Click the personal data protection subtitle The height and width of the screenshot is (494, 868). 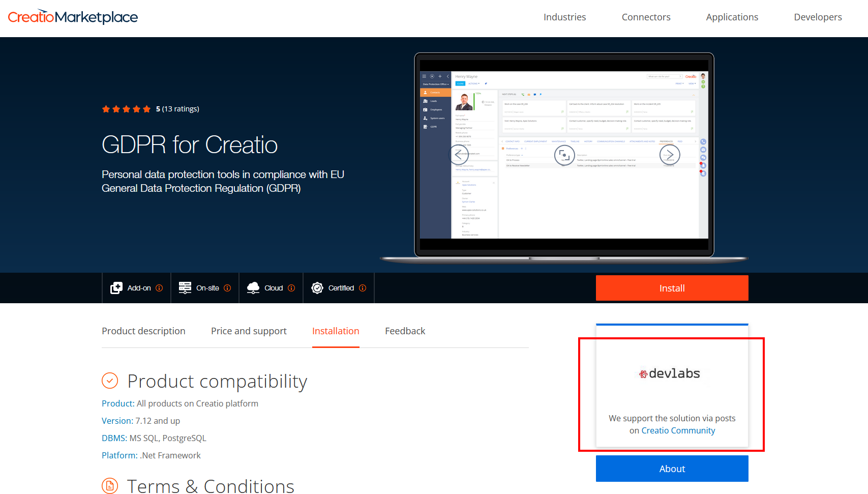[x=223, y=181]
